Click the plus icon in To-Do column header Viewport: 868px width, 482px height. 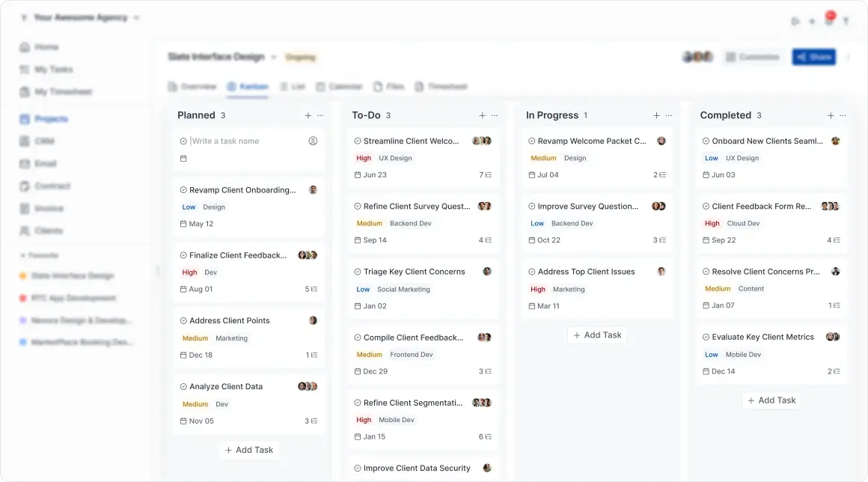click(x=482, y=116)
